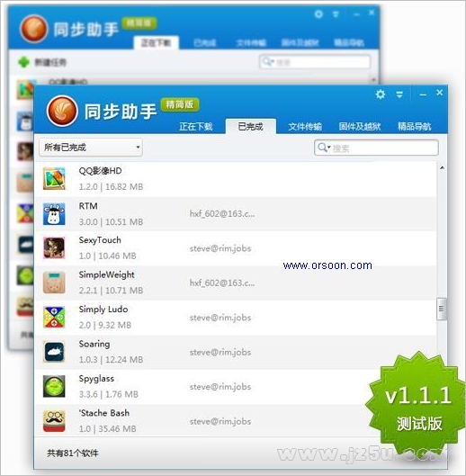The width and height of the screenshot is (466, 476).
Task: Click green plus new task icon in back window
Action: click(x=23, y=62)
